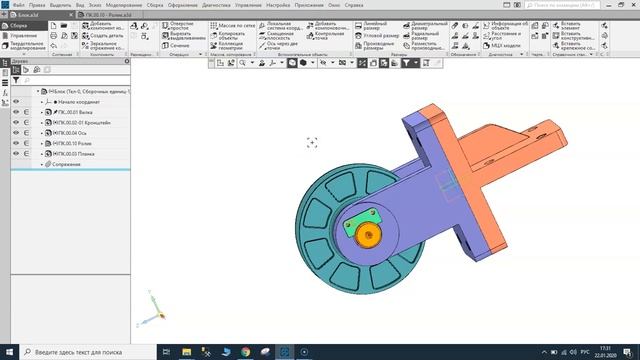Collapse the root Блок assembly node
This screenshot has height=360, width=640.
pyautogui.click(x=38, y=91)
